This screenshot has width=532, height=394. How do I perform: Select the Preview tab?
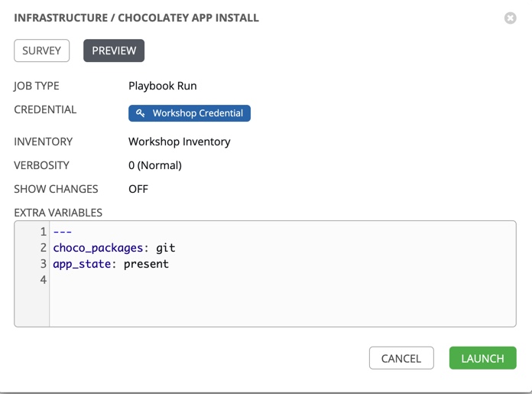114,50
